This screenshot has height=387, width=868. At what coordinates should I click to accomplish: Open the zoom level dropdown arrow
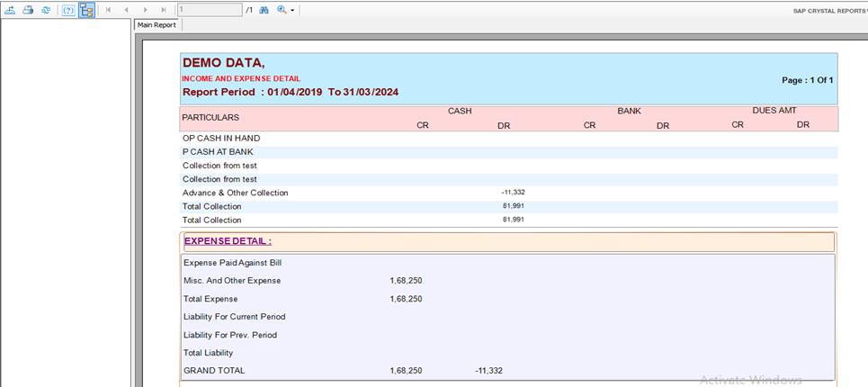click(292, 11)
